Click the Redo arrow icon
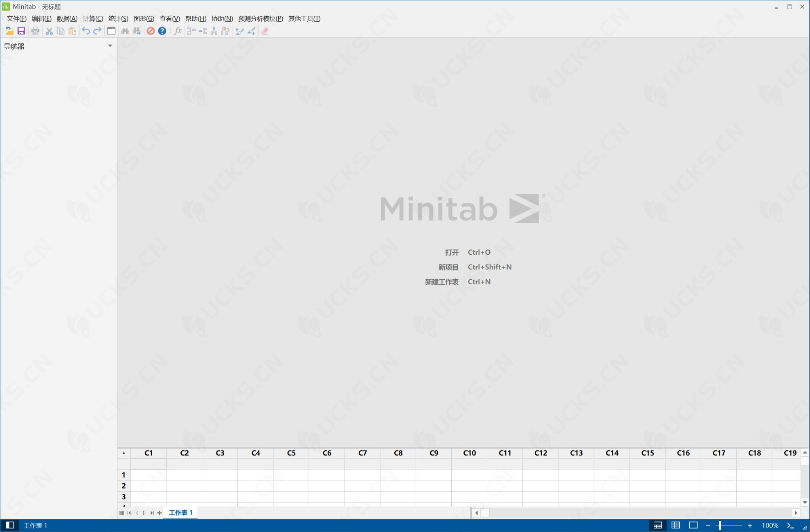The image size is (810, 532). [97, 31]
